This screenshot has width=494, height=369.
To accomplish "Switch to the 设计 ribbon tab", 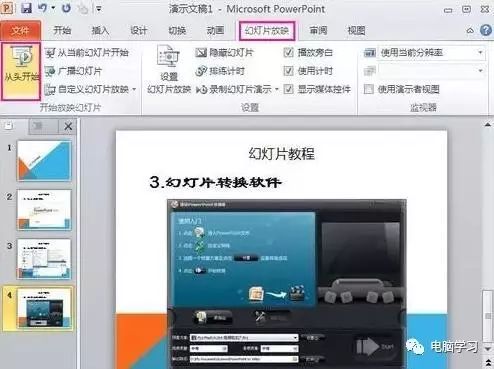I will pyautogui.click(x=139, y=31).
